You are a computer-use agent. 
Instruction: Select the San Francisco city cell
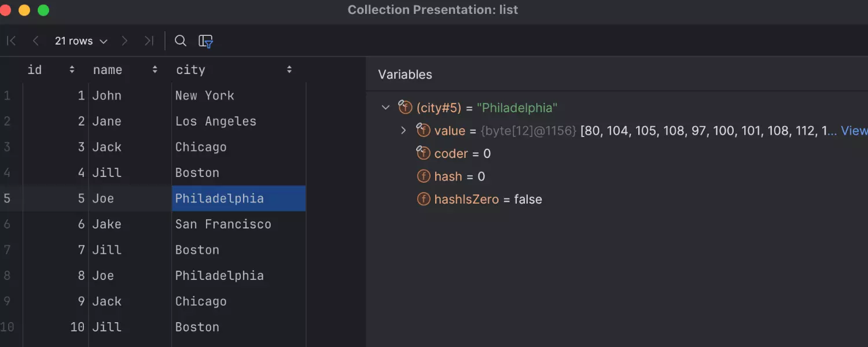click(223, 224)
